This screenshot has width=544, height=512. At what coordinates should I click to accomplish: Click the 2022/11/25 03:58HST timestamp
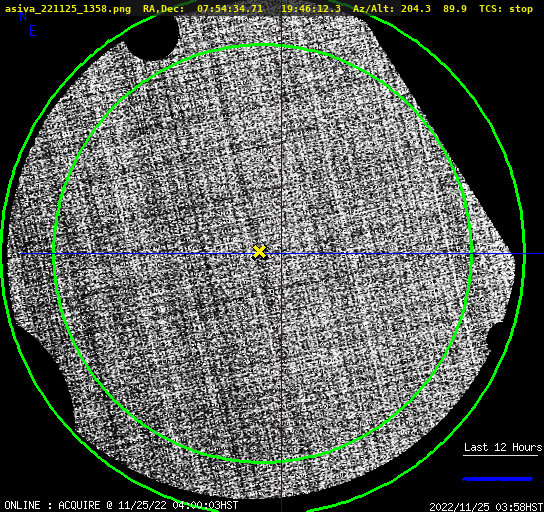click(x=486, y=507)
